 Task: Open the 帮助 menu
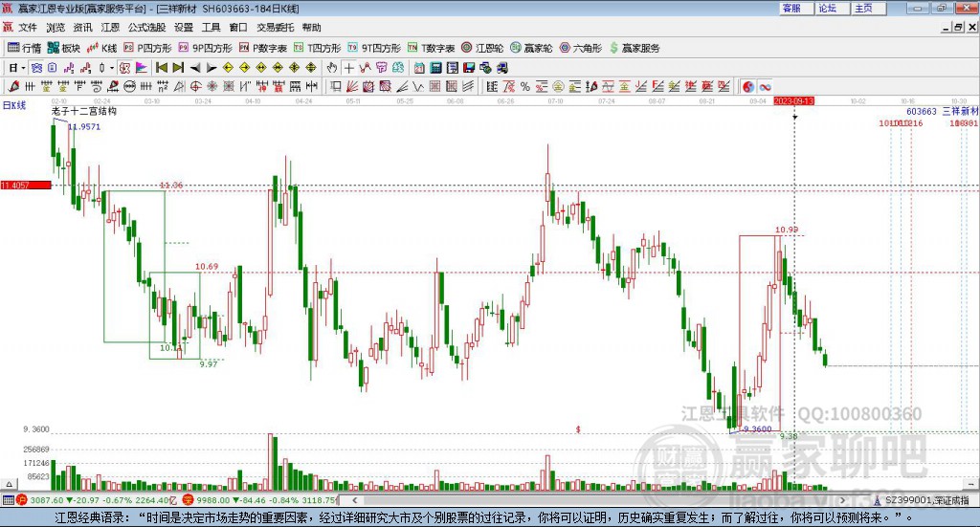pos(311,28)
